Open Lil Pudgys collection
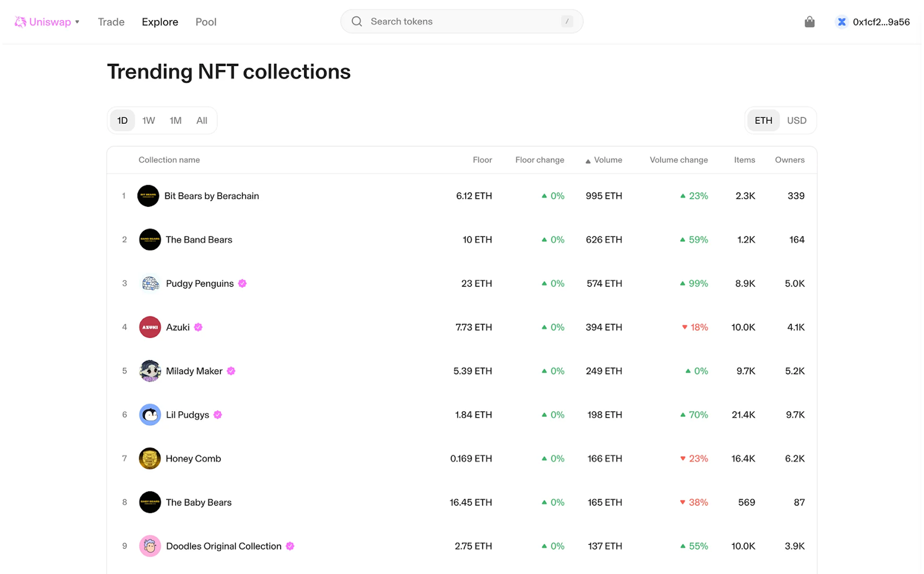 [187, 415]
